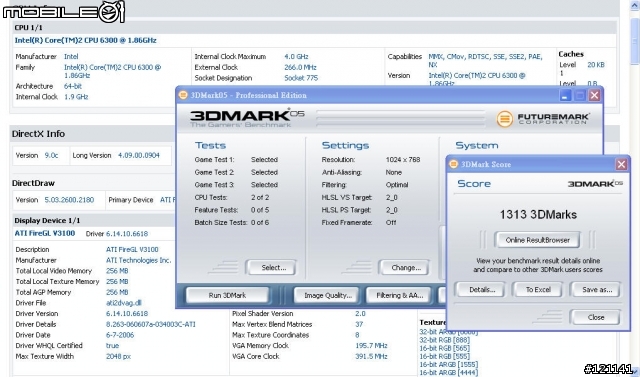Screen dimensions: 640x377
Task: Click External Clock 266.0 MHz value
Action: [x=300, y=67]
